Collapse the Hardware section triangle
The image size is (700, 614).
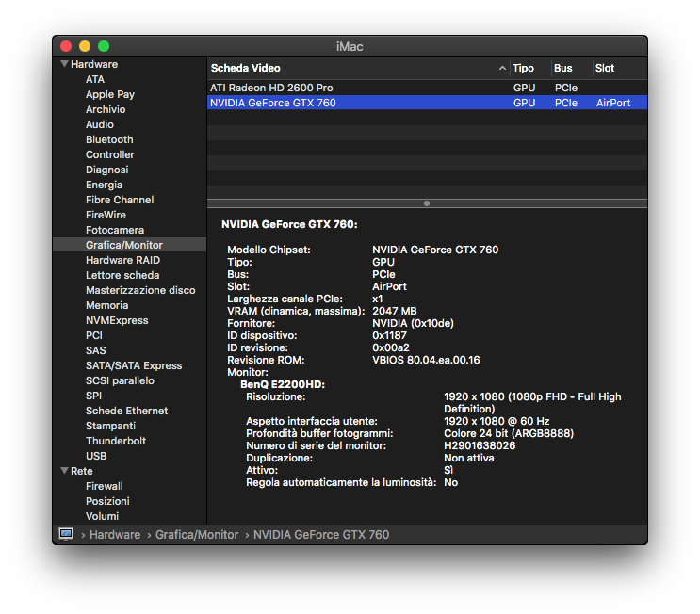click(x=64, y=64)
